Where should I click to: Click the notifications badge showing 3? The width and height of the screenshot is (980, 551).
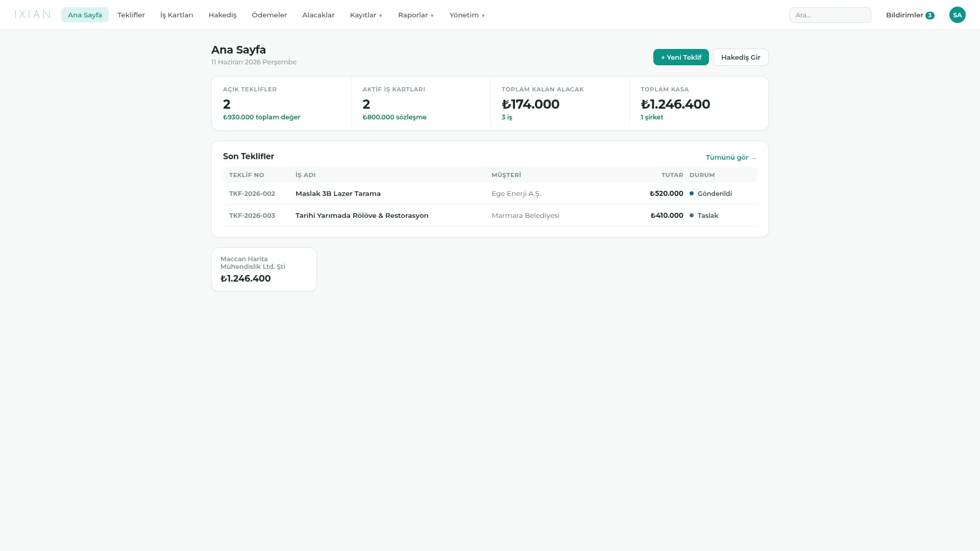pyautogui.click(x=929, y=15)
